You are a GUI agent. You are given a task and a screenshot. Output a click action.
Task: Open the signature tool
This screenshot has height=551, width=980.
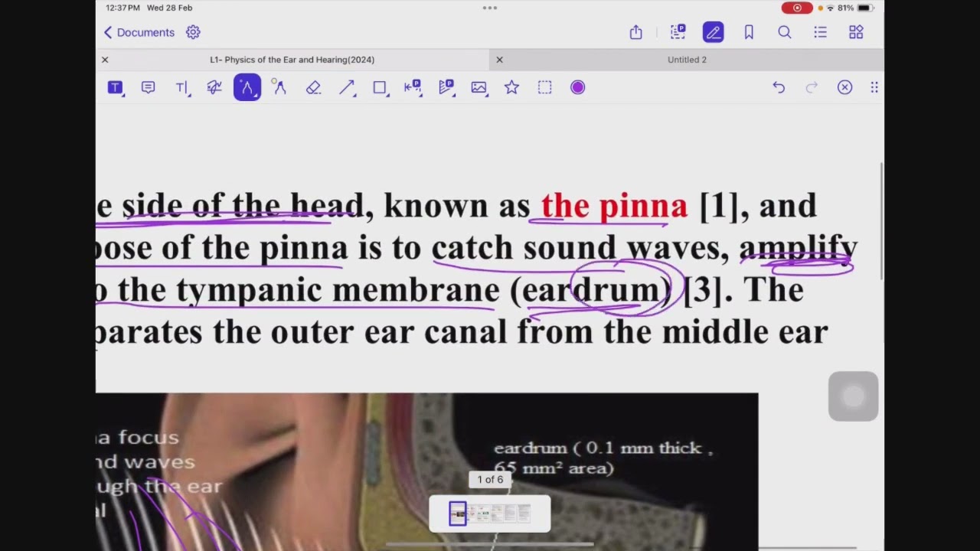pos(214,87)
